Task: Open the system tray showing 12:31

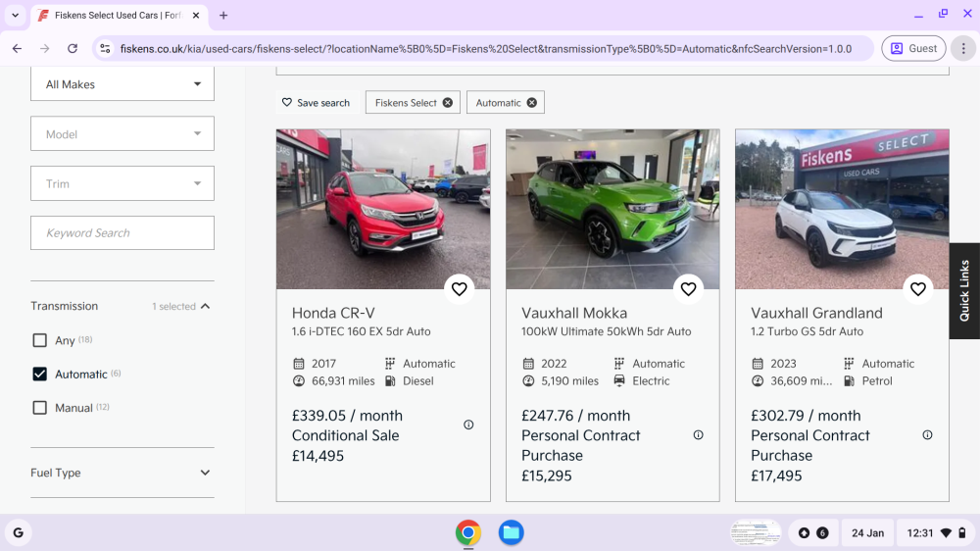Action: click(936, 533)
